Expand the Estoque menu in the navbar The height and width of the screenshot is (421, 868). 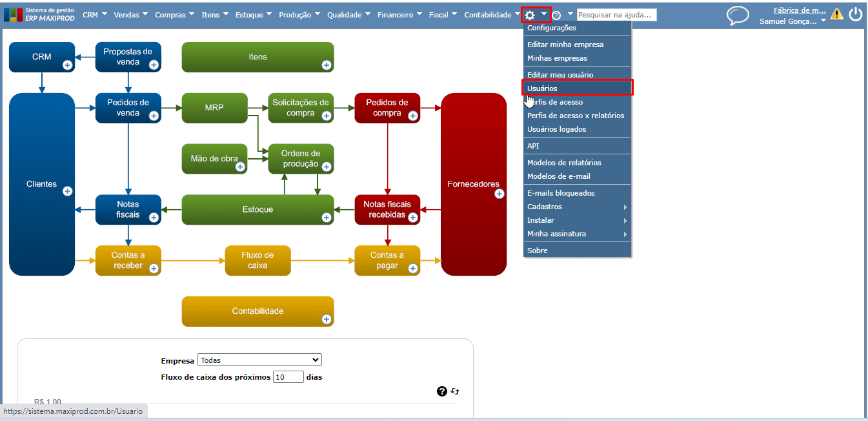coord(253,15)
